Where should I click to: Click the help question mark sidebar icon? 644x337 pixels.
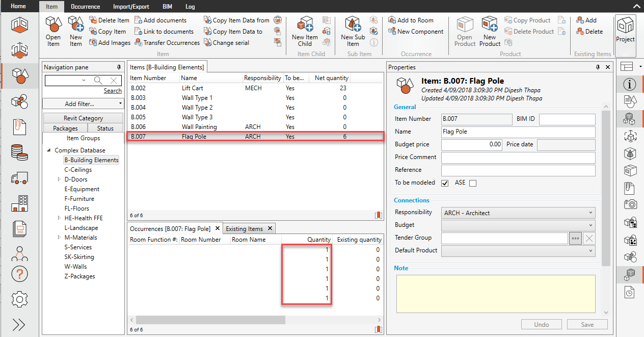19,274
